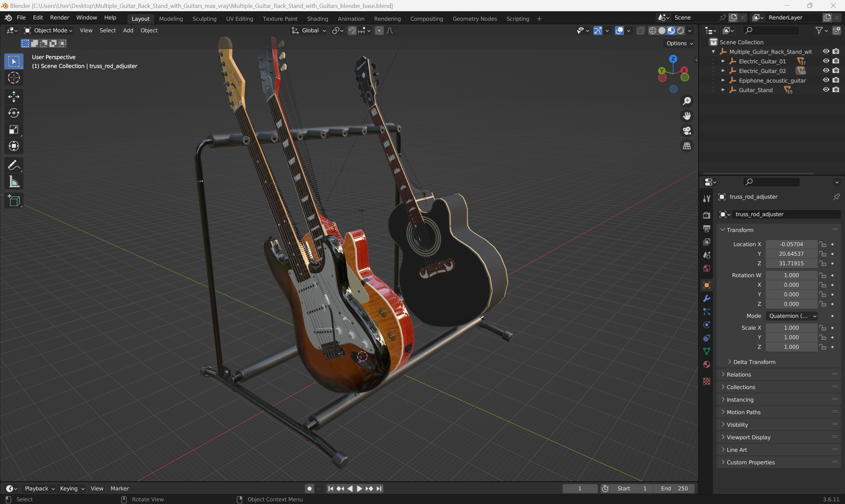Switch perspective/orthographic grid icon
Viewport: 845px width, 504px height.
tap(687, 146)
